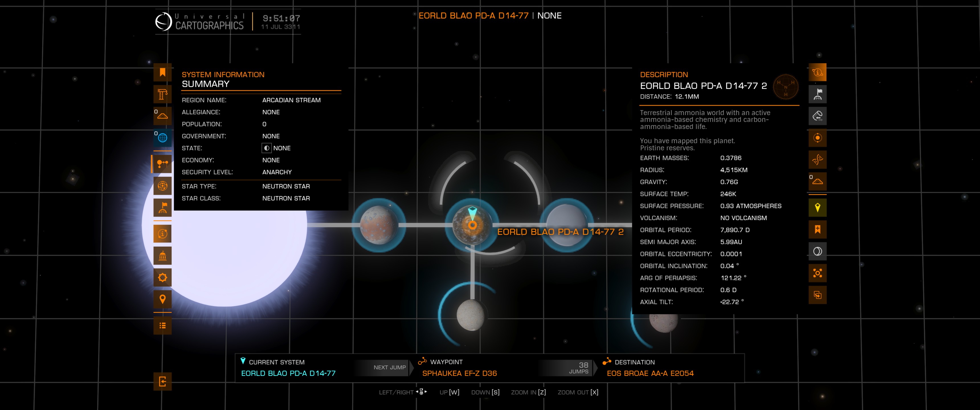Screen dimensions: 980x410
Task: Click the orbit globe view icon in left sidebar
Action: coord(162,186)
